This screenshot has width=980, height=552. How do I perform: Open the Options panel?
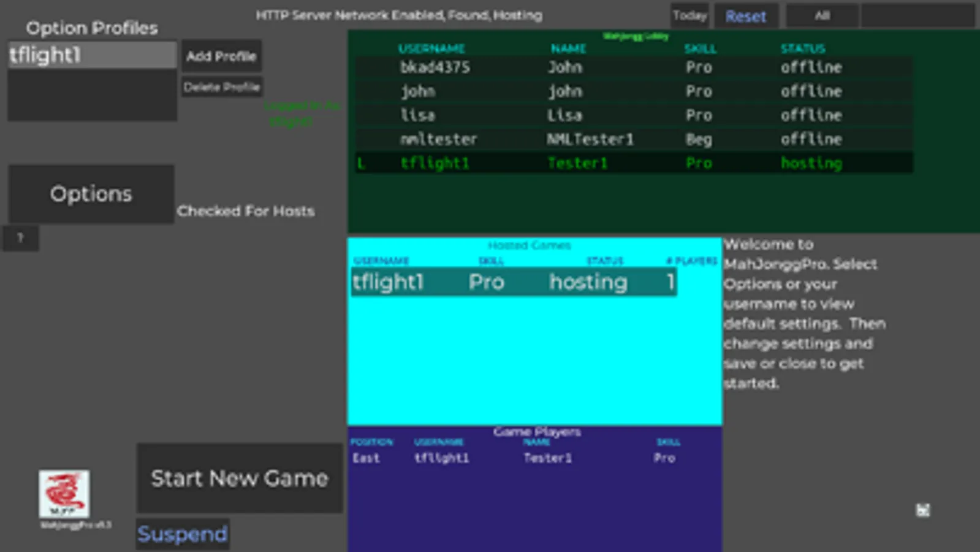click(91, 194)
